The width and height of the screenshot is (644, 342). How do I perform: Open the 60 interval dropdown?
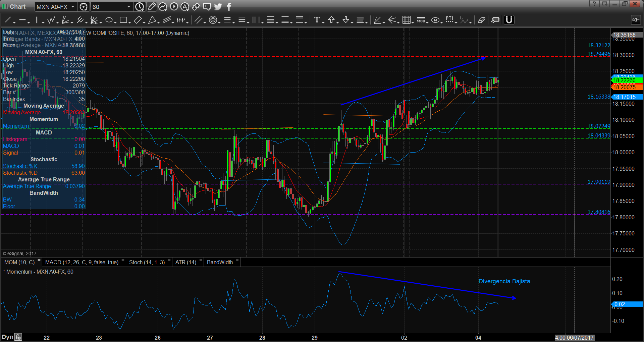(x=128, y=7)
